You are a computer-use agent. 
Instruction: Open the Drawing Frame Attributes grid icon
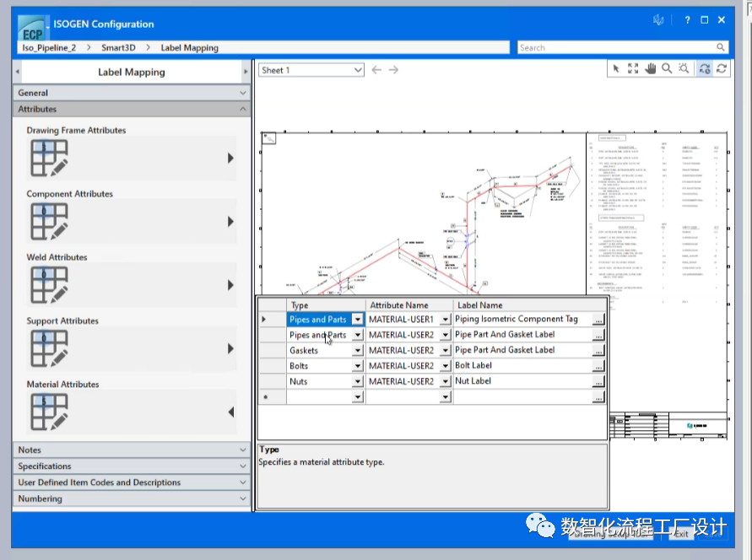point(49,158)
